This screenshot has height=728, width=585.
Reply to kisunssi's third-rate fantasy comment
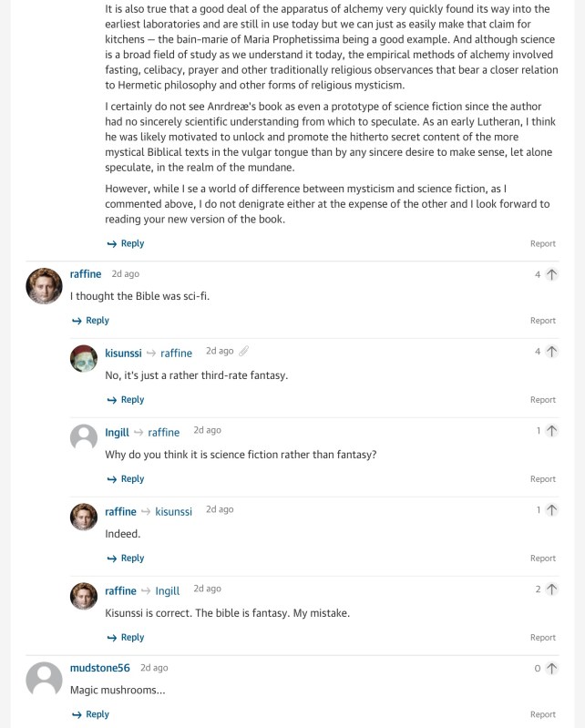(x=126, y=400)
